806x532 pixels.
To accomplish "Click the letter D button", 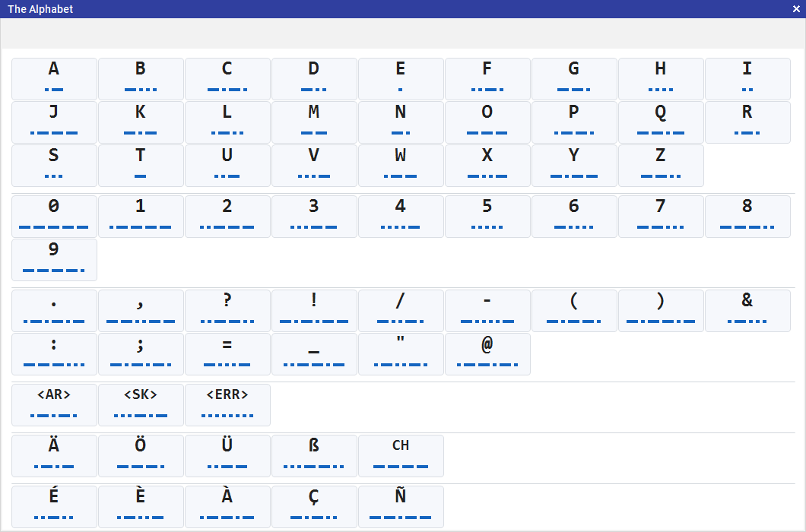I will (314, 78).
